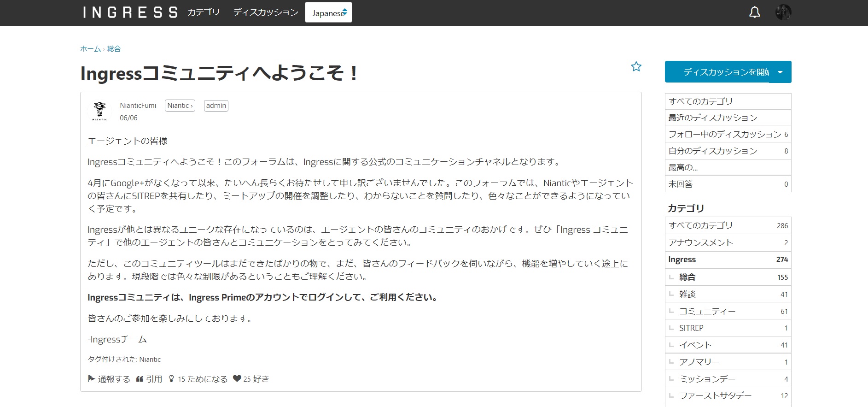The width and height of the screenshot is (868, 407).
Task: Select 最高の... in sidebar
Action: point(728,167)
